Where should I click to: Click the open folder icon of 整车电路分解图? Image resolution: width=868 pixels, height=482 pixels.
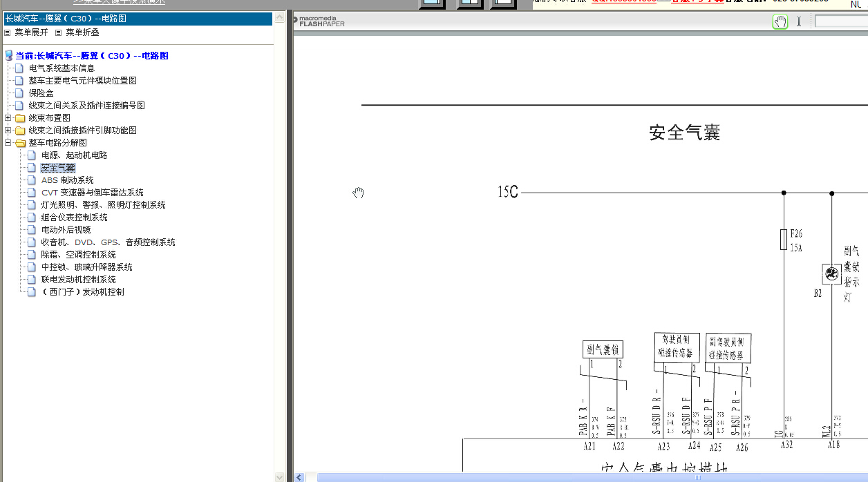(20, 143)
